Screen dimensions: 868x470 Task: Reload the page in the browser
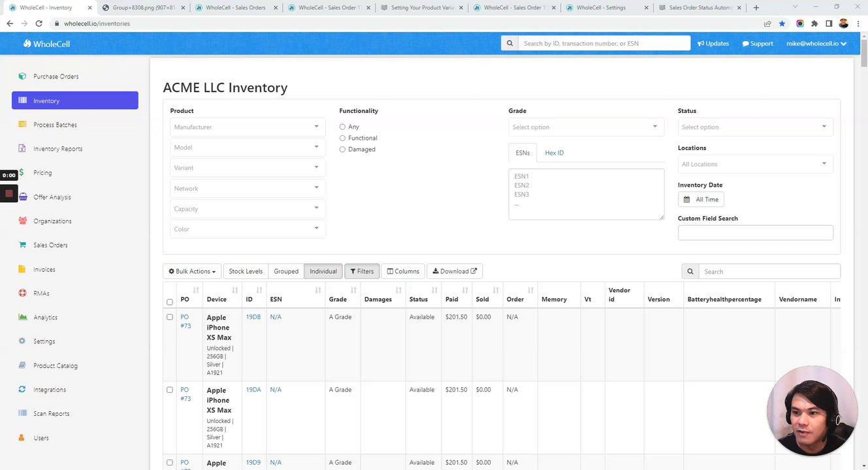pyautogui.click(x=39, y=23)
